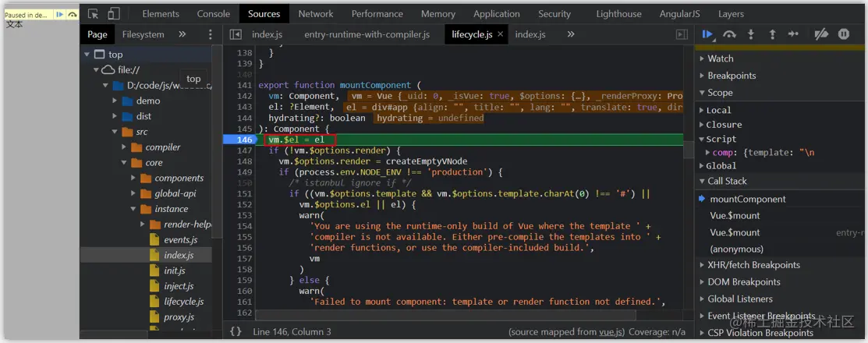The width and height of the screenshot is (868, 343).
Task: Toggle pause on exceptions
Action: 843,34
